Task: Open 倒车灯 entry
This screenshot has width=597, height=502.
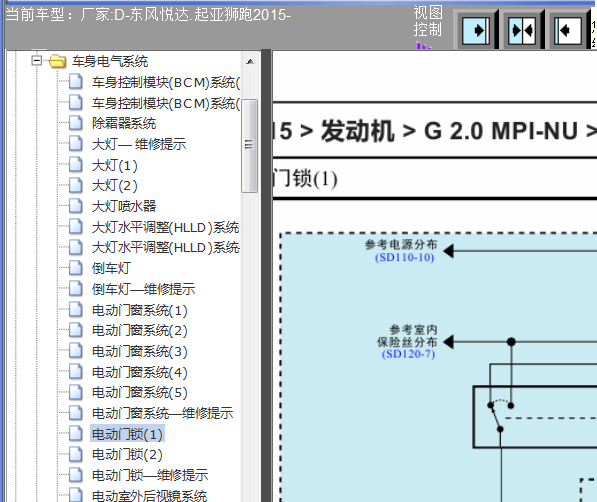Action: tap(111, 268)
